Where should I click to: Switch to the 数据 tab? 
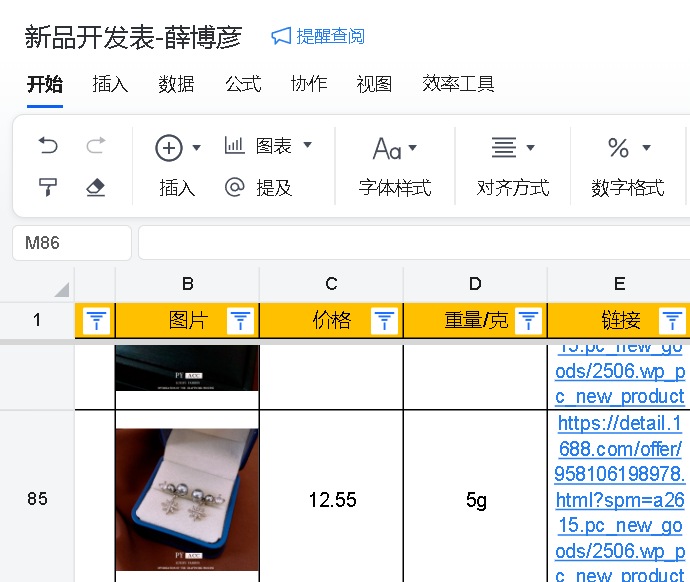pos(176,84)
